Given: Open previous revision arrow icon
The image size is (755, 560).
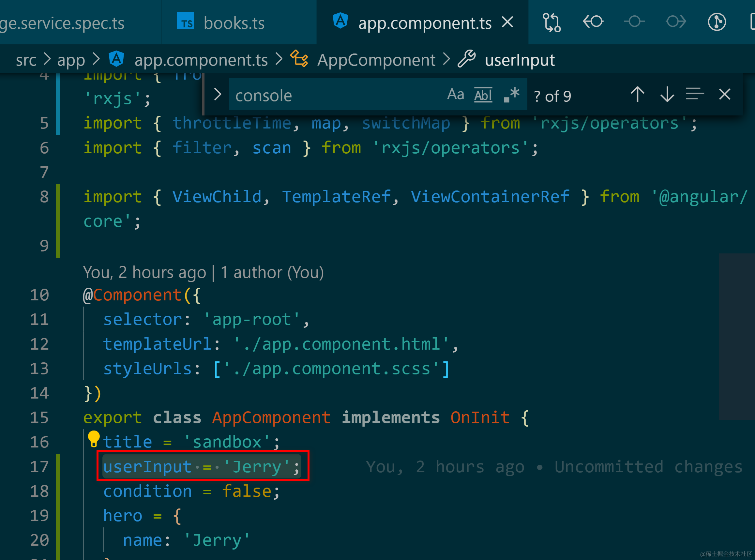Looking at the screenshot, I should (x=593, y=22).
